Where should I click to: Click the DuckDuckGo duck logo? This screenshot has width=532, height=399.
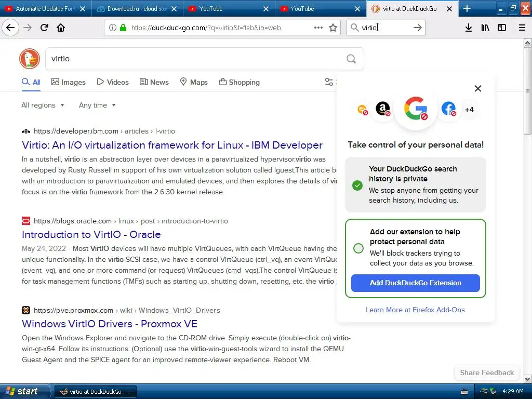[30, 58]
